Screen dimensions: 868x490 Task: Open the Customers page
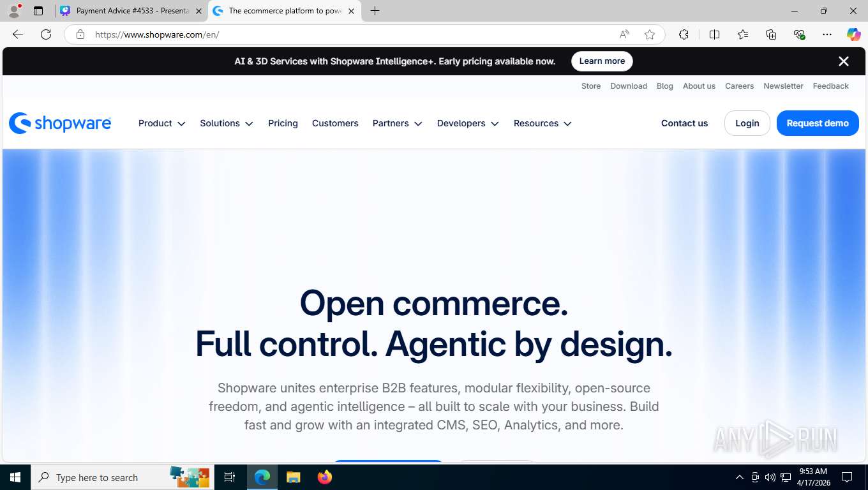[335, 123]
